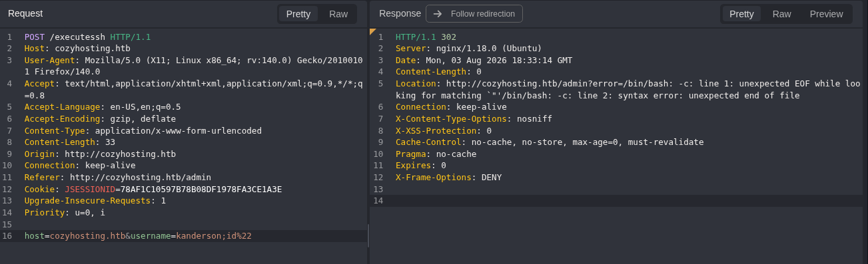Click the Priority: u=0, i header

click(x=65, y=213)
